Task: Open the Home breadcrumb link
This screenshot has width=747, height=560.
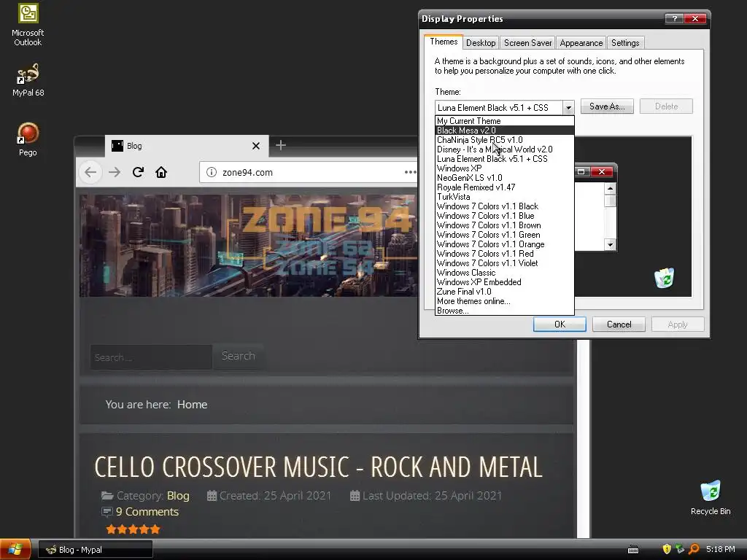Action: (192, 404)
